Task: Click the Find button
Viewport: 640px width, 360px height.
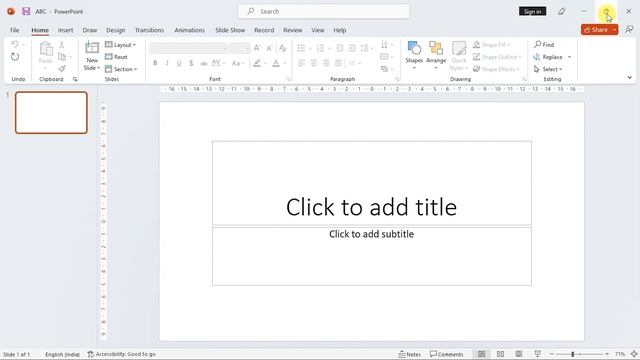Action: point(544,44)
